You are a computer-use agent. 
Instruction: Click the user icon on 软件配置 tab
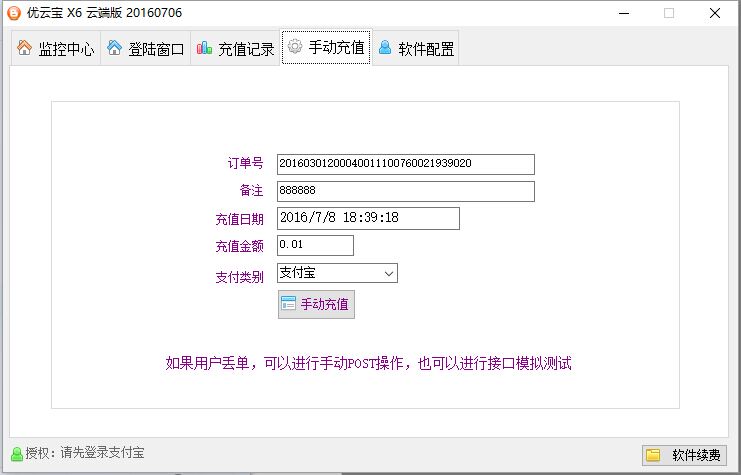point(385,48)
